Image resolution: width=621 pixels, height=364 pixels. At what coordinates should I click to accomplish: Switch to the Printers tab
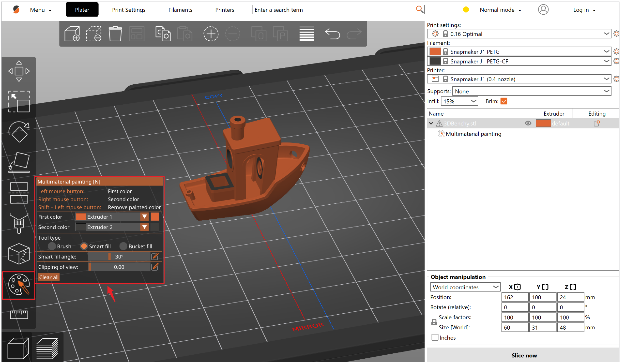(x=225, y=10)
